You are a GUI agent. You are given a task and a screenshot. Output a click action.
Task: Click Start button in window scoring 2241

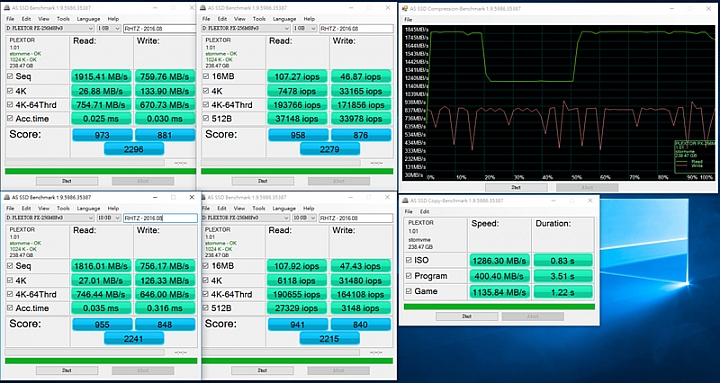point(67,370)
